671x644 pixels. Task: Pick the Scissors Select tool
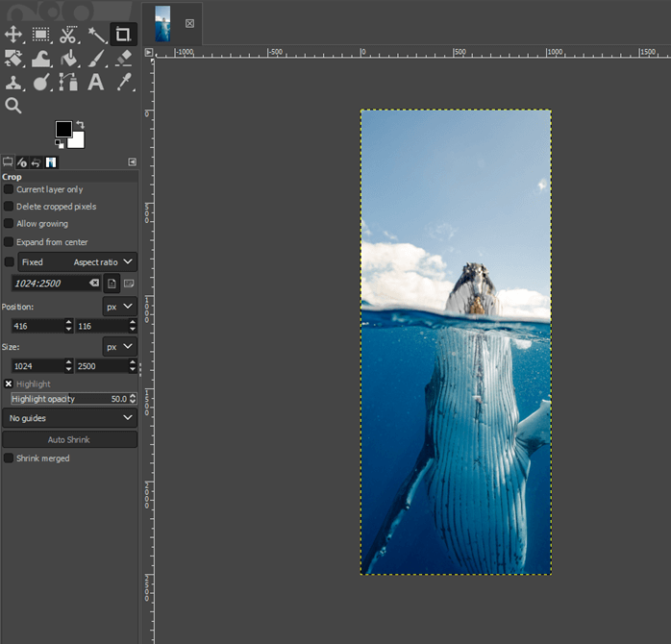coord(68,35)
